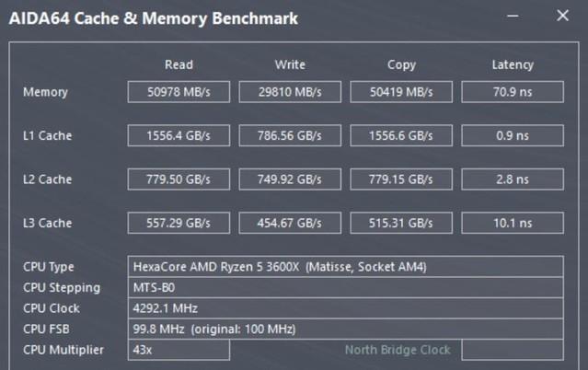
Task: Select the CPU Multiplier 43x box
Action: pos(179,350)
